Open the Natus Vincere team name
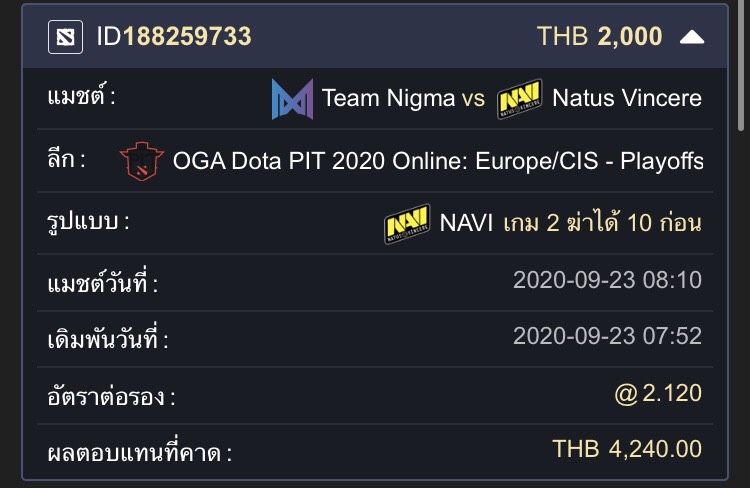 [x=627, y=98]
